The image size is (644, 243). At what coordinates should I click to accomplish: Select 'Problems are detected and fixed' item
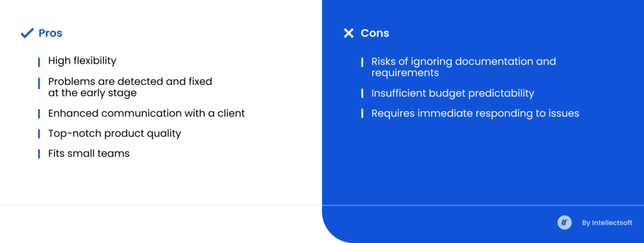130,87
